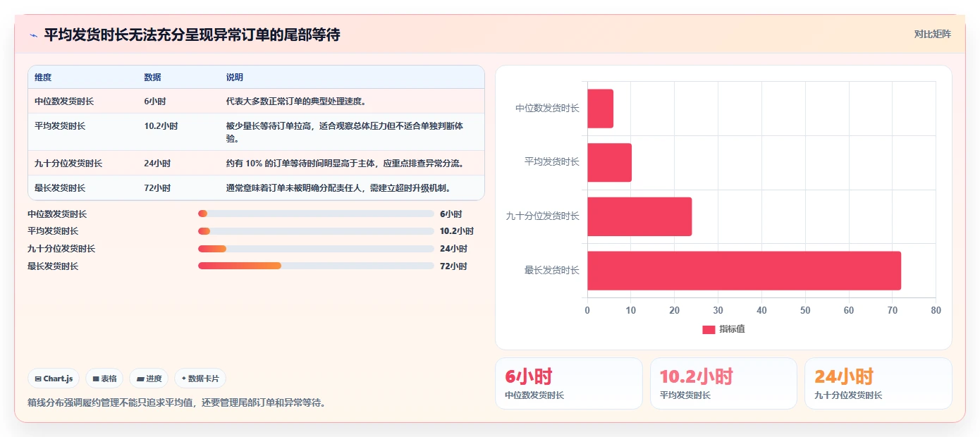This screenshot has height=437, width=980.
Task: Click the 平均发货时长 progress bar
Action: click(x=316, y=231)
